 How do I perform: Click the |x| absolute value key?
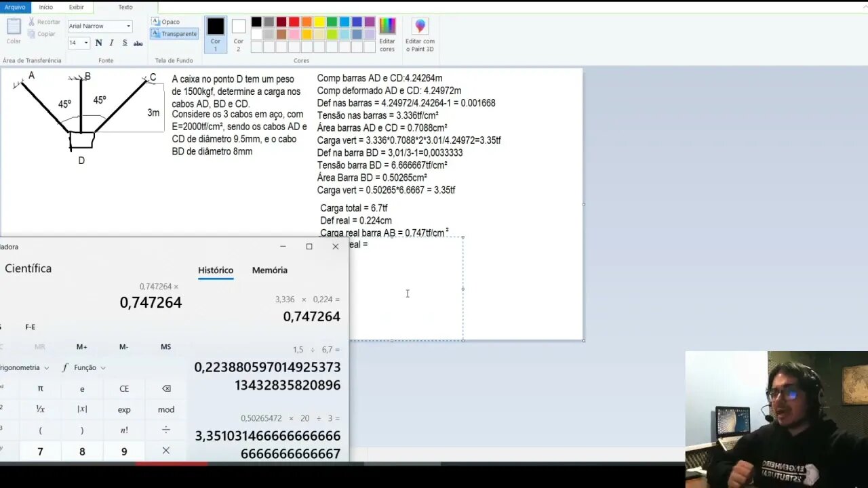(x=82, y=409)
